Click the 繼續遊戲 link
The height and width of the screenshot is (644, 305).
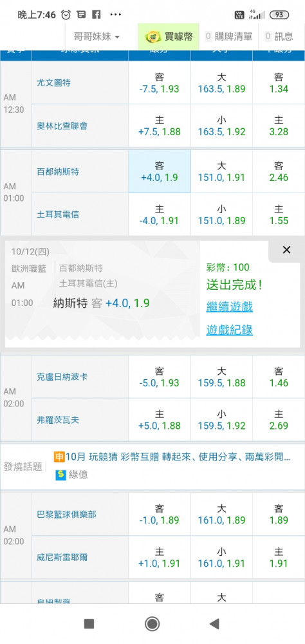[x=230, y=307]
